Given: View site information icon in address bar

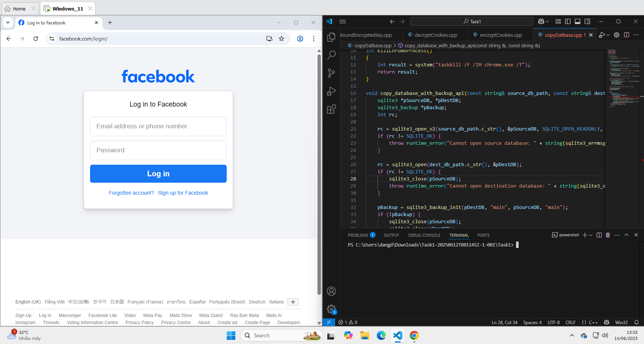Looking at the screenshot, I should pyautogui.click(x=52, y=39).
